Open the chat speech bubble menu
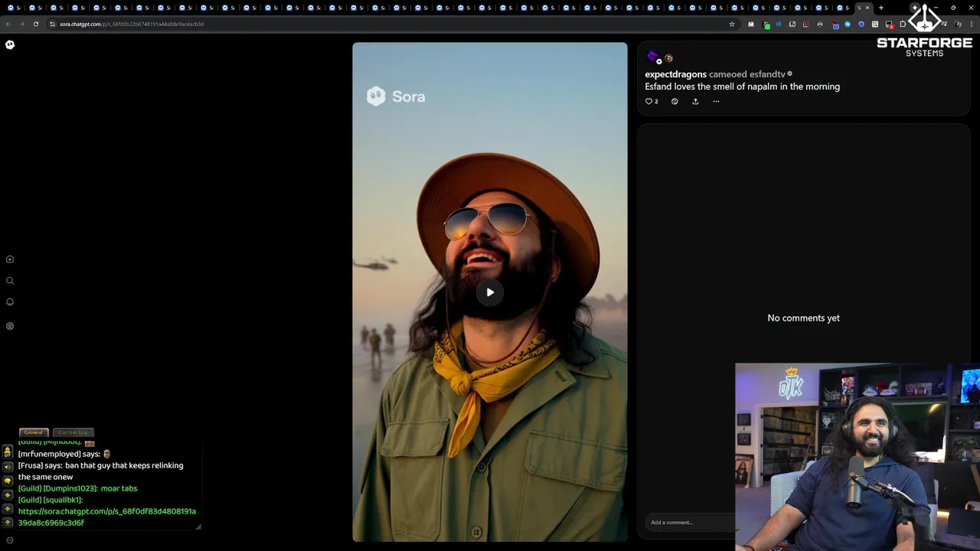 pyautogui.click(x=8, y=481)
